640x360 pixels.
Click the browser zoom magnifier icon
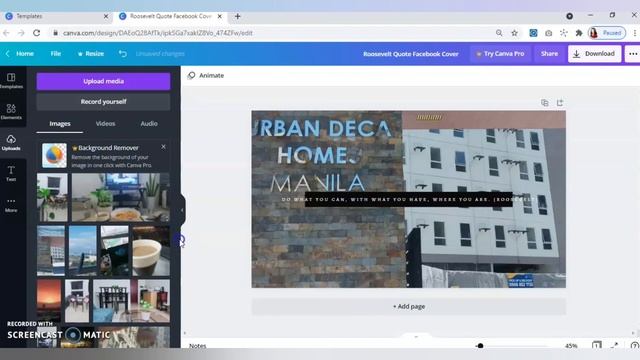click(x=499, y=33)
